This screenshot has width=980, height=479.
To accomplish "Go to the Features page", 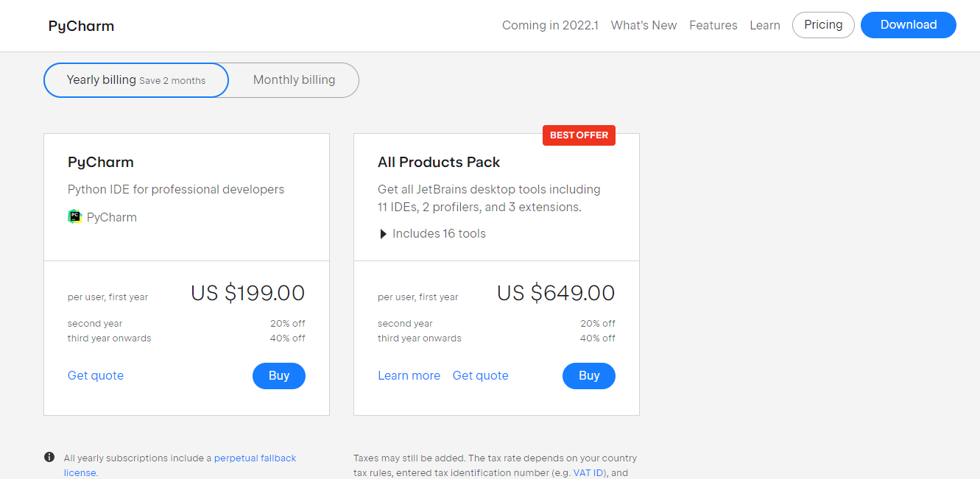I will [x=713, y=25].
